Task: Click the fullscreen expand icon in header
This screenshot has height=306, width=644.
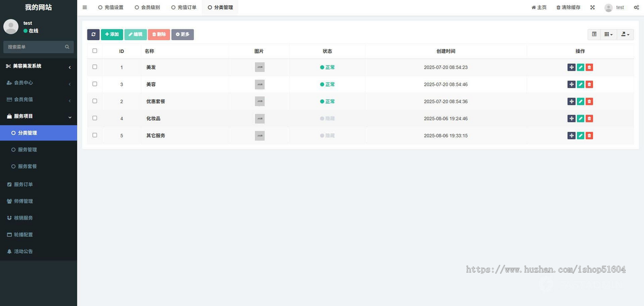Action: click(592, 8)
